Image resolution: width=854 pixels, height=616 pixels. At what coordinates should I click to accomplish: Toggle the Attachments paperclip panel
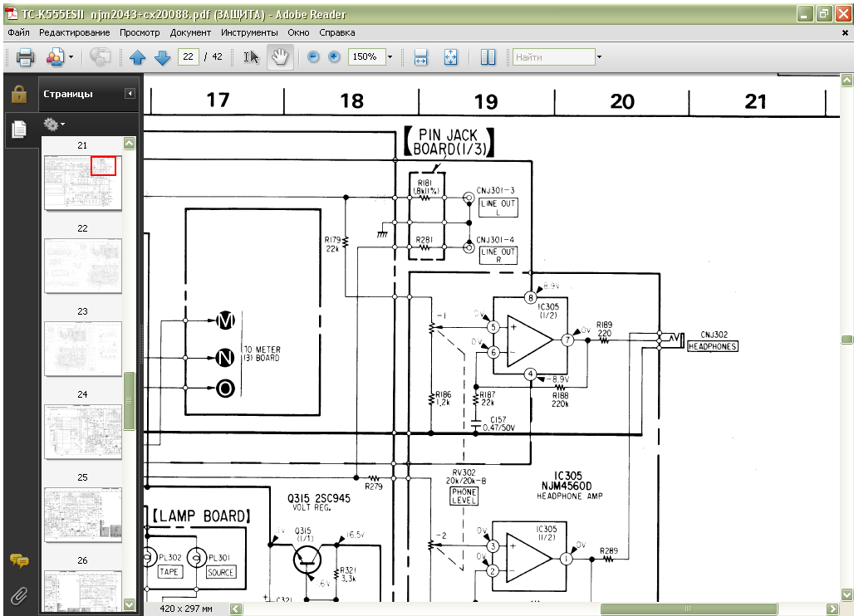(x=19, y=596)
